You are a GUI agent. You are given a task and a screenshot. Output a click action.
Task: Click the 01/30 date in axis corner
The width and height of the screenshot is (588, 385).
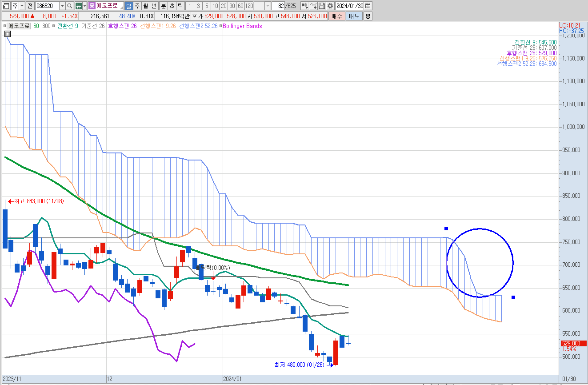tap(570, 379)
